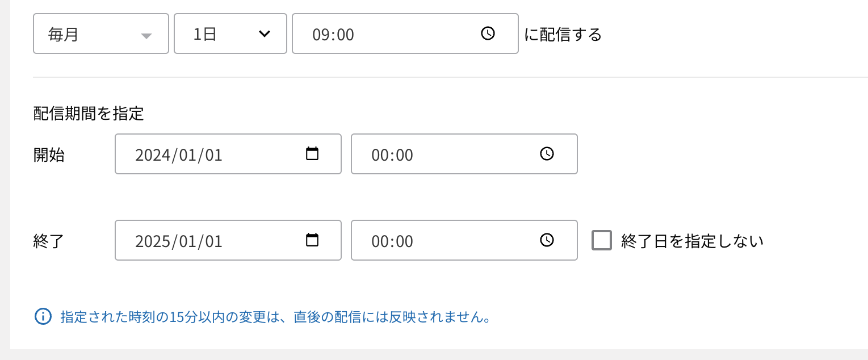The height and width of the screenshot is (360, 868).
Task: Click into the 09:00 delivery time field
Action: [x=386, y=34]
